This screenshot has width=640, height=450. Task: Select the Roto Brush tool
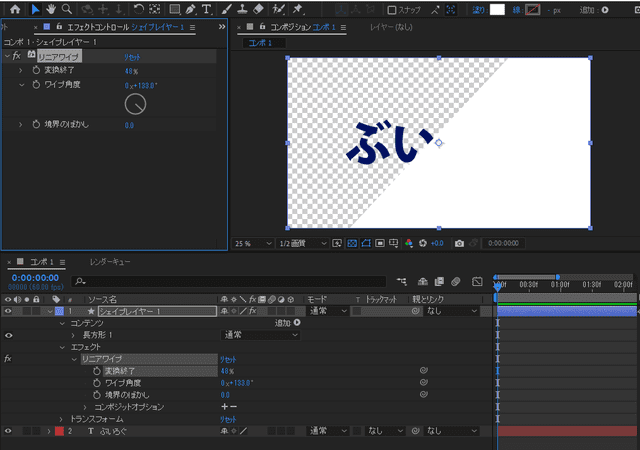279,9
